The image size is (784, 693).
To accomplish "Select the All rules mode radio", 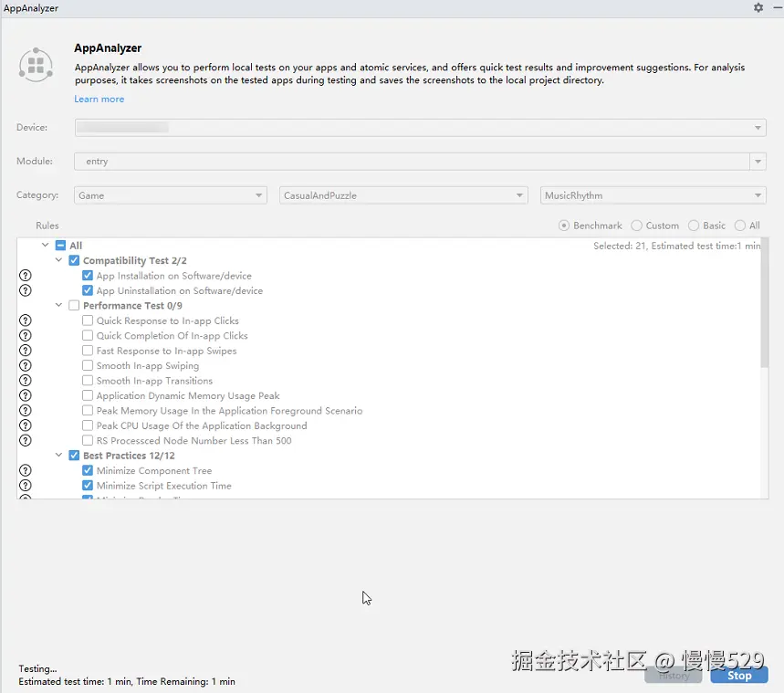I will pos(740,226).
